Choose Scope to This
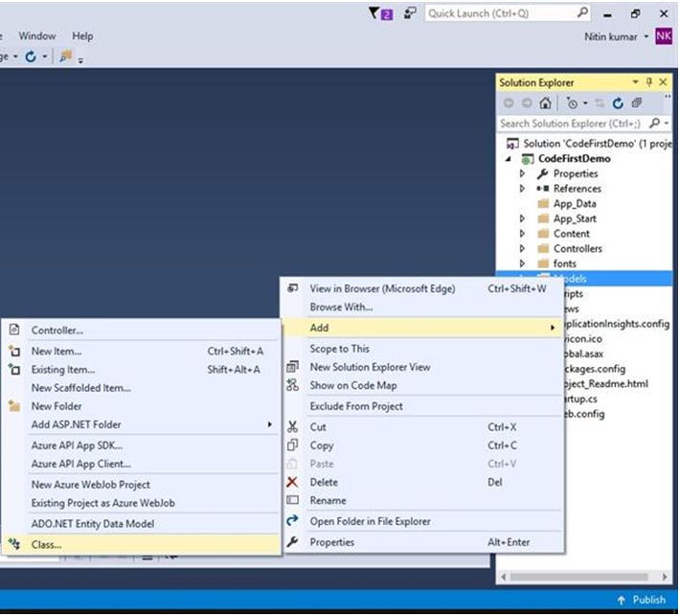The image size is (680, 616). [x=422, y=349]
